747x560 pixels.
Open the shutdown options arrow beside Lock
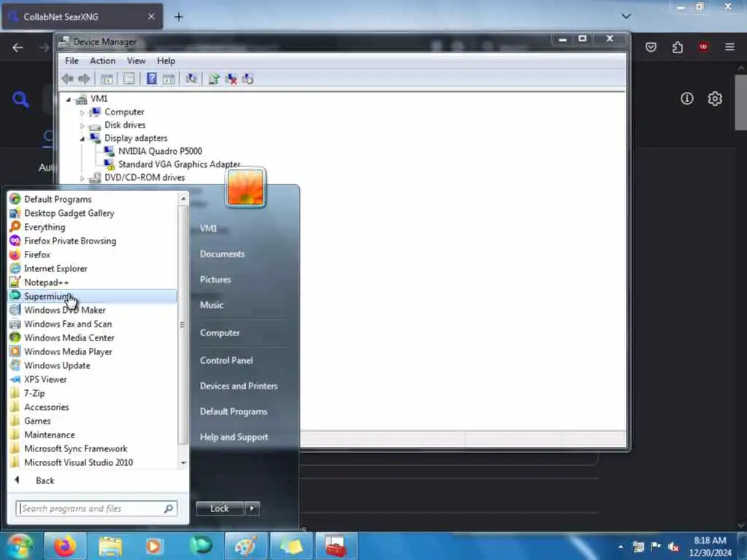(252, 508)
